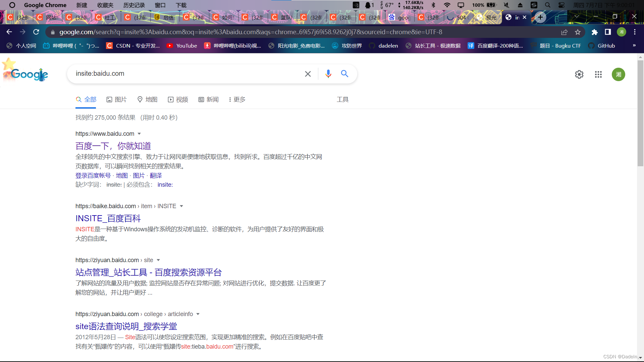Click the blue search magnifier icon
The image size is (644, 362).
click(x=344, y=74)
